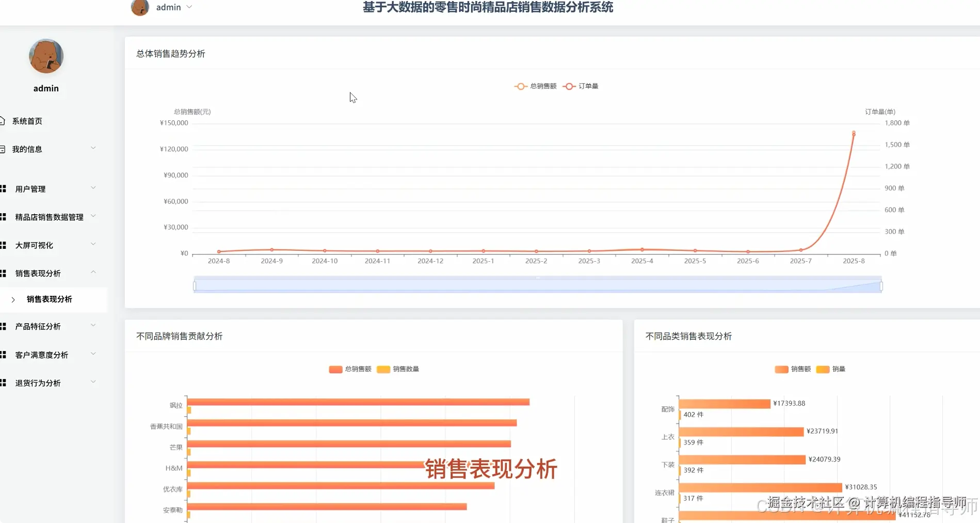Click the arrow icon beside submenu 销售表现分析
This screenshot has width=980, height=523.
click(13, 299)
